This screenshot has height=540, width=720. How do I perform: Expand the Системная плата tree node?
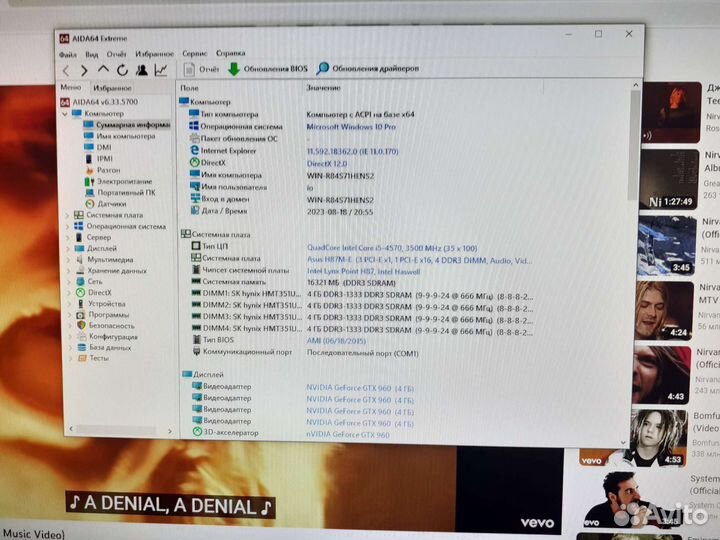click(68, 215)
